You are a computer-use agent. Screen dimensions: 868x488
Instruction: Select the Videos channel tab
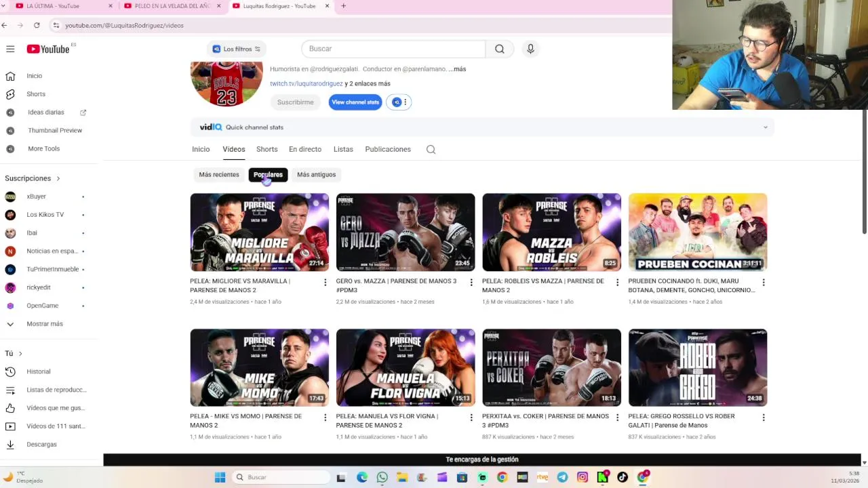point(234,149)
